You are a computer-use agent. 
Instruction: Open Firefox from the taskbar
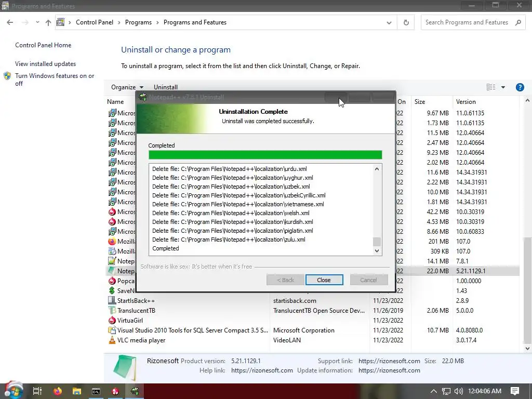pos(58,391)
